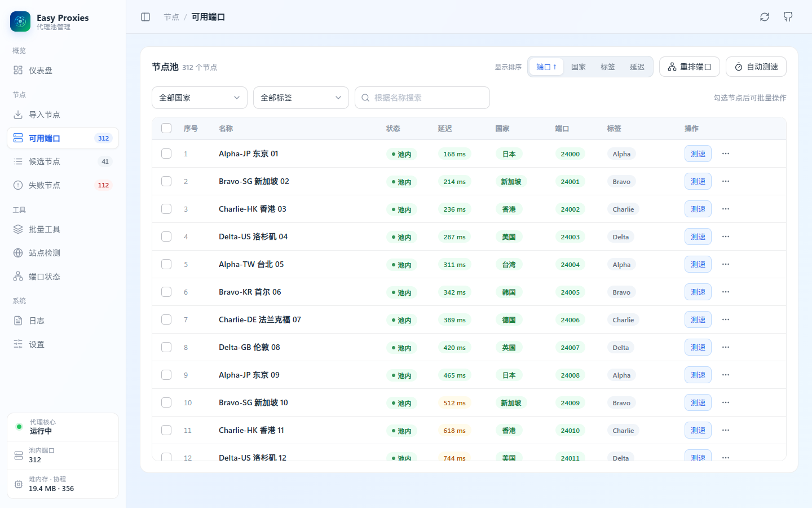Click the 自动测速 button
The height and width of the screenshot is (508, 812).
(x=756, y=67)
